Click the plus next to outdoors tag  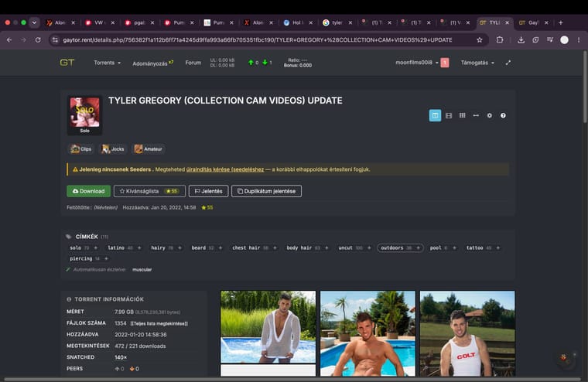(x=418, y=247)
